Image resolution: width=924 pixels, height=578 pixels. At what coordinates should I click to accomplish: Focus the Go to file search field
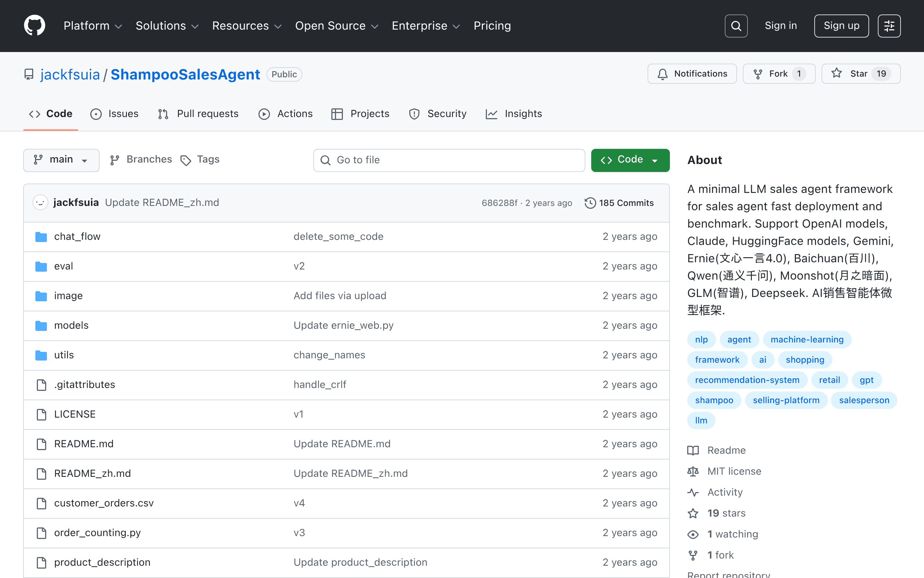(449, 160)
